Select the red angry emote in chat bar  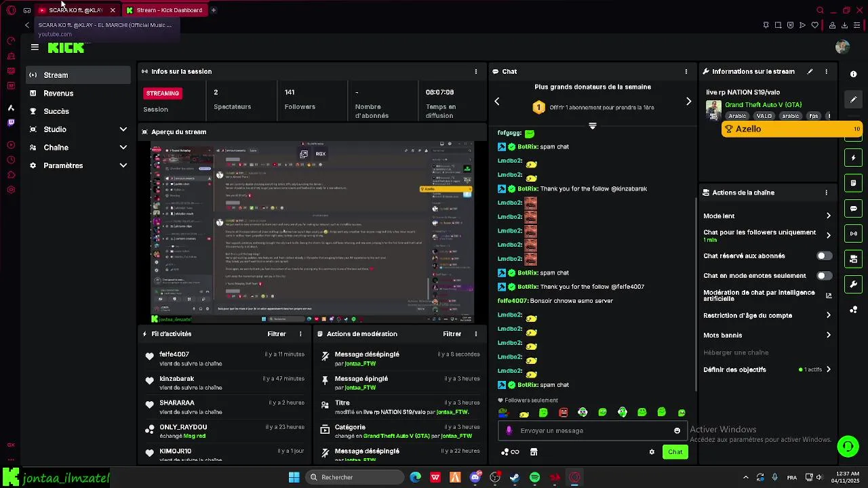pyautogui.click(x=563, y=413)
